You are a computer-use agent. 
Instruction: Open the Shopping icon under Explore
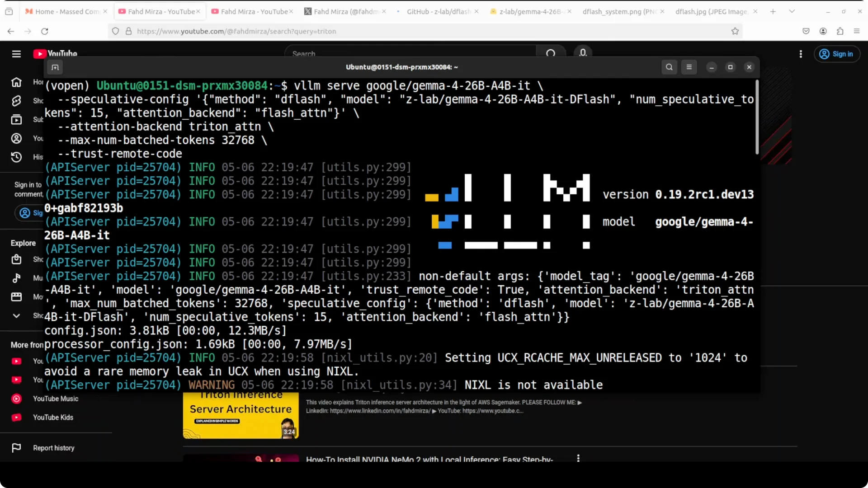click(16, 259)
